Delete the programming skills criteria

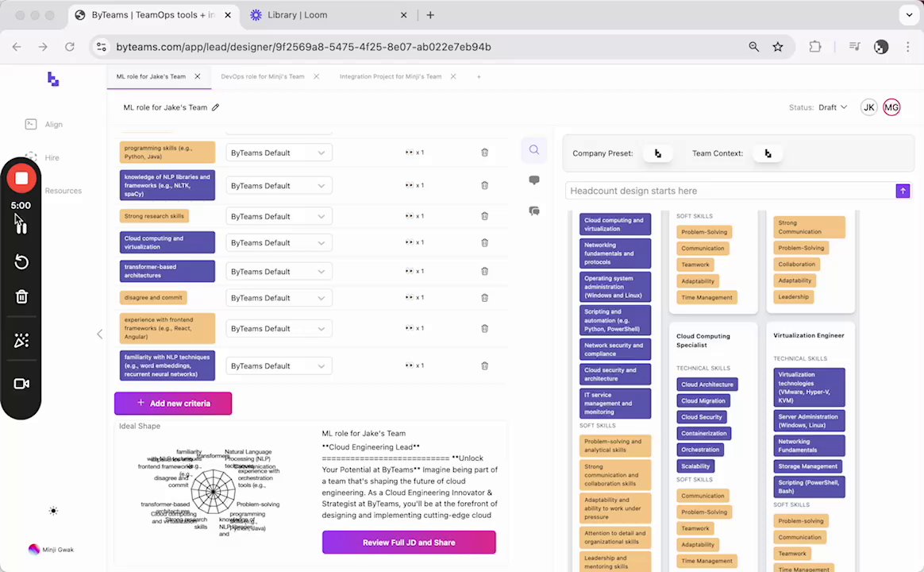484,153
